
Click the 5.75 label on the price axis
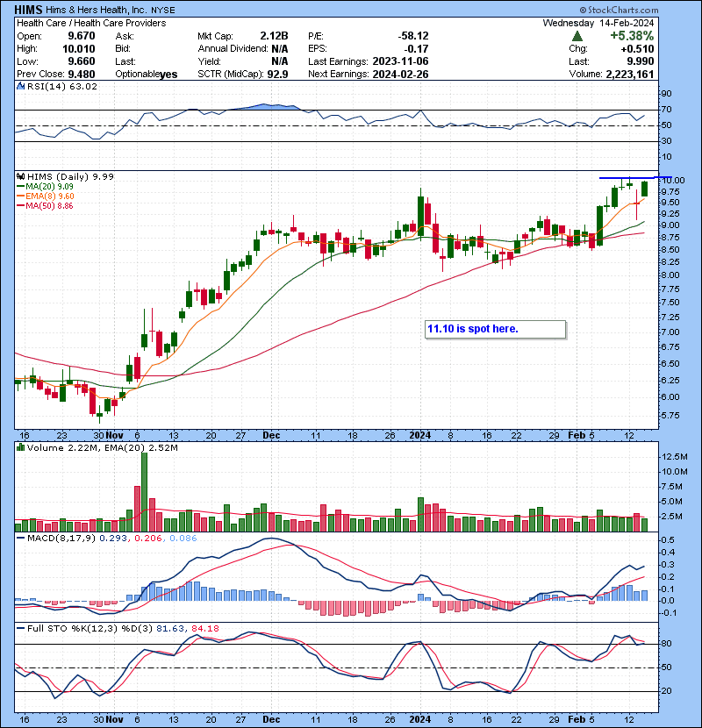tap(670, 416)
